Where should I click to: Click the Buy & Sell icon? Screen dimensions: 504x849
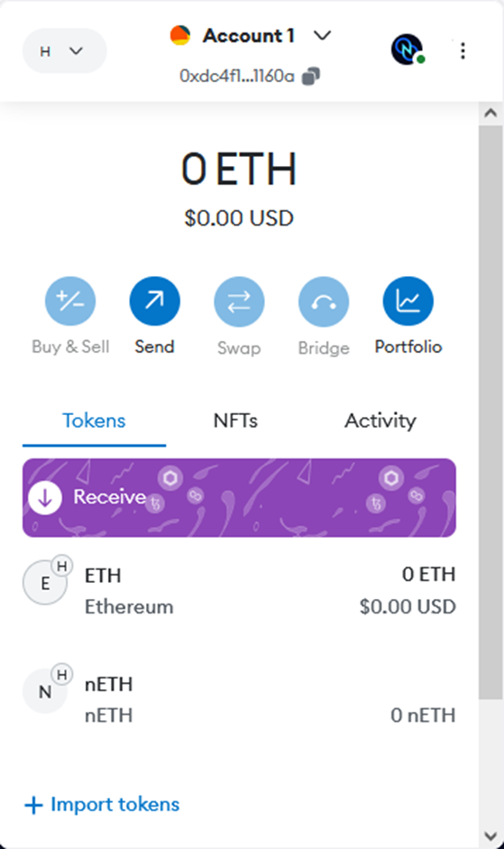(x=70, y=301)
